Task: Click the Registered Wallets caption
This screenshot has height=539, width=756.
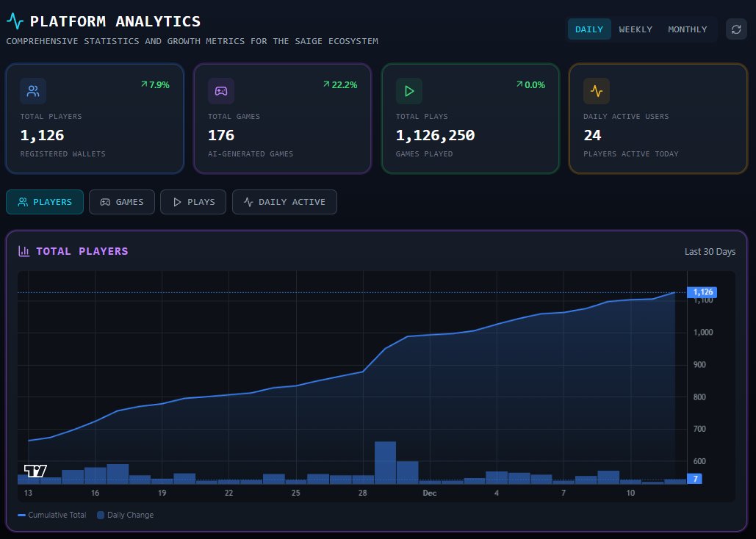Action: 62,153
